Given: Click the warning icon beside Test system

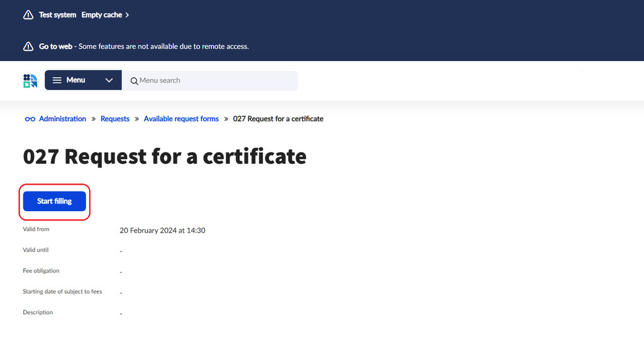Looking at the screenshot, I should (x=28, y=15).
